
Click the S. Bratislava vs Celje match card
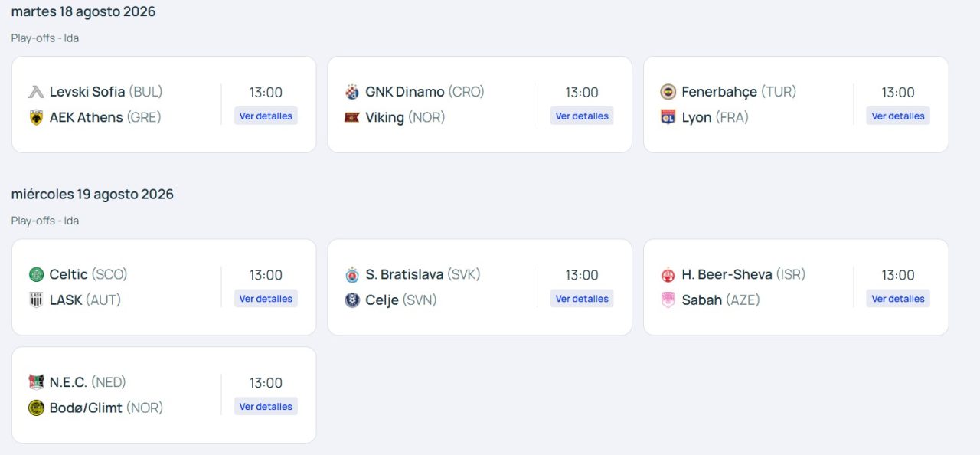pyautogui.click(x=480, y=287)
